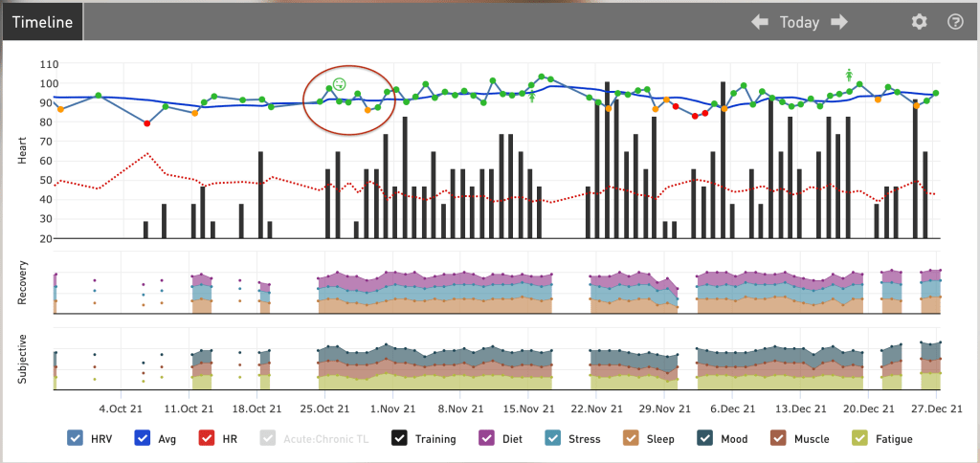
Task: Click the Today button
Action: (x=799, y=22)
